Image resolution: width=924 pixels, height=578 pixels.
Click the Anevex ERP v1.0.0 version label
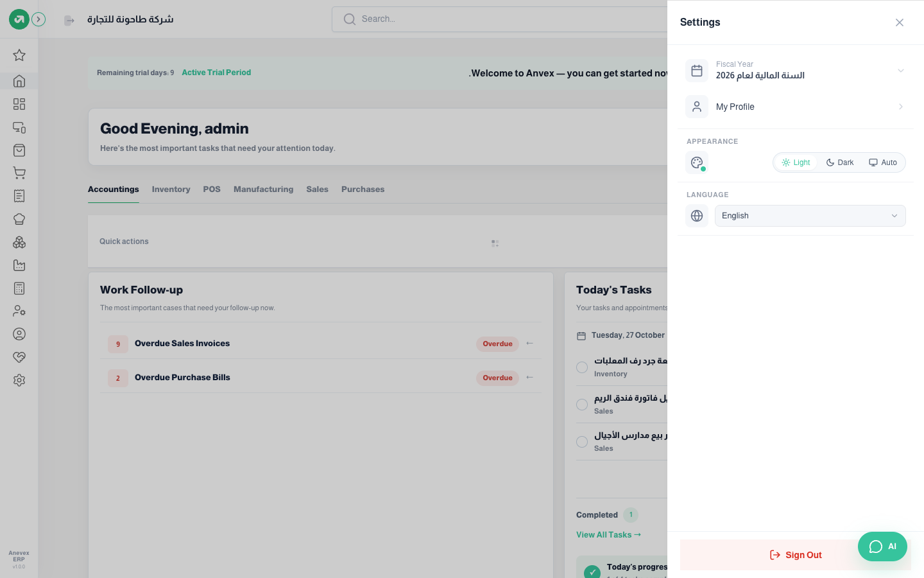19,559
